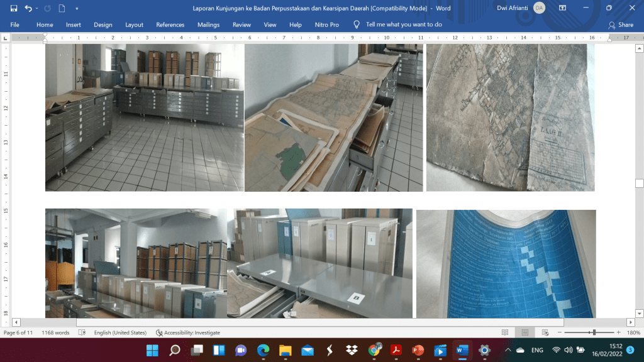Click the Share button
The width and height of the screenshot is (644, 362).
(621, 25)
